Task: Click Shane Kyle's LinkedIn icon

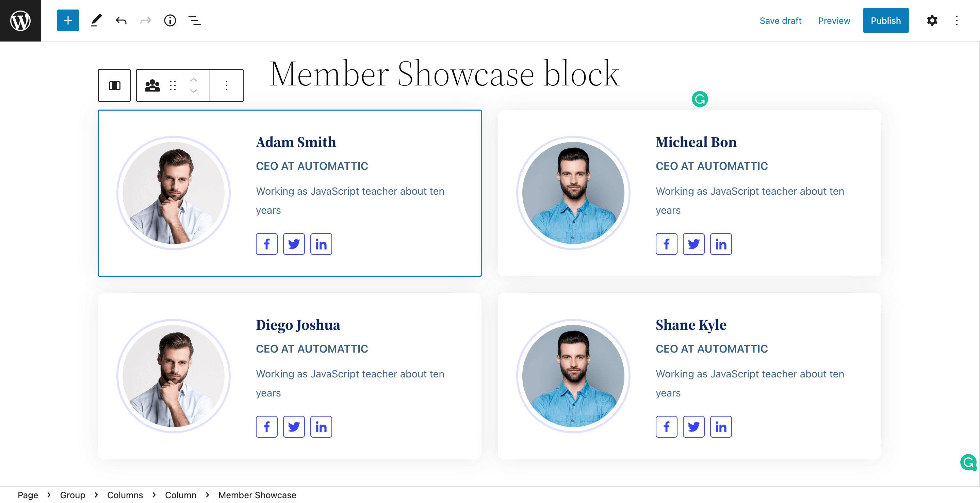Action: click(x=721, y=427)
